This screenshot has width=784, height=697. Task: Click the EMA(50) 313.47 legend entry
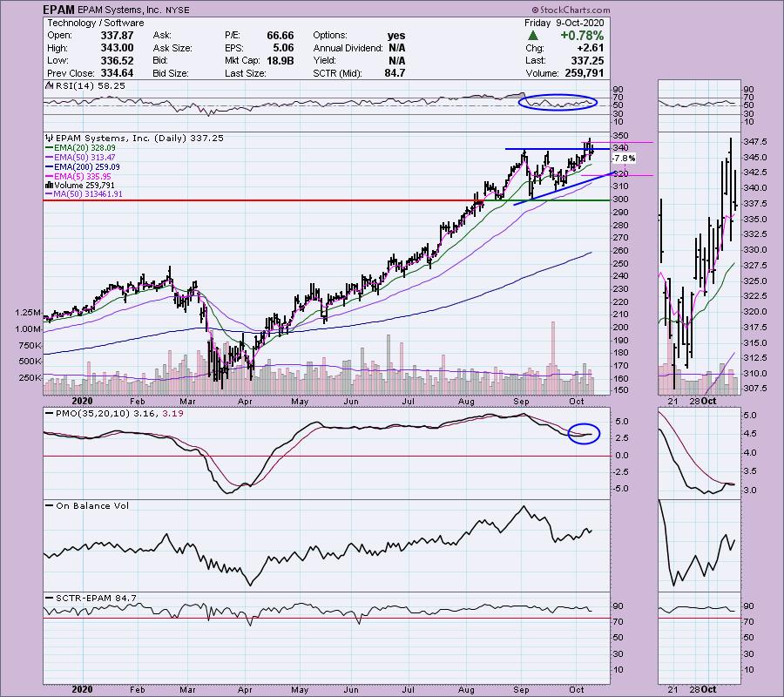pos(80,158)
